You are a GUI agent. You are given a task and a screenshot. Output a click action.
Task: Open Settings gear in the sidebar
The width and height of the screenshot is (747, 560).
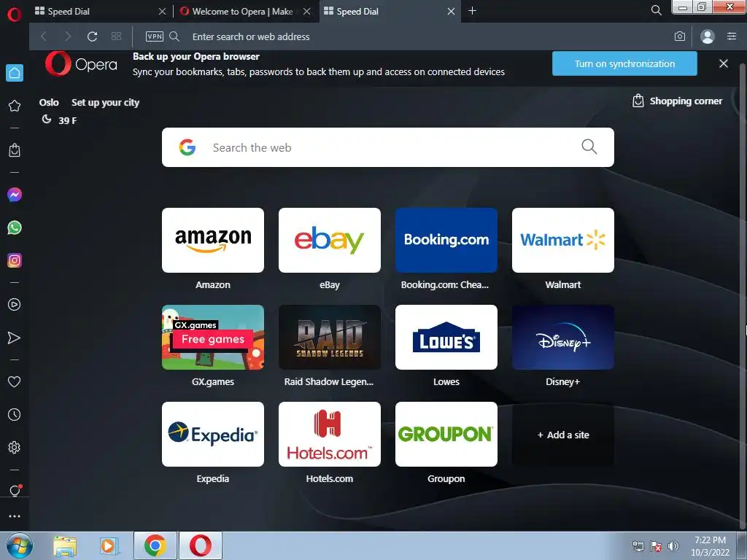(15, 448)
